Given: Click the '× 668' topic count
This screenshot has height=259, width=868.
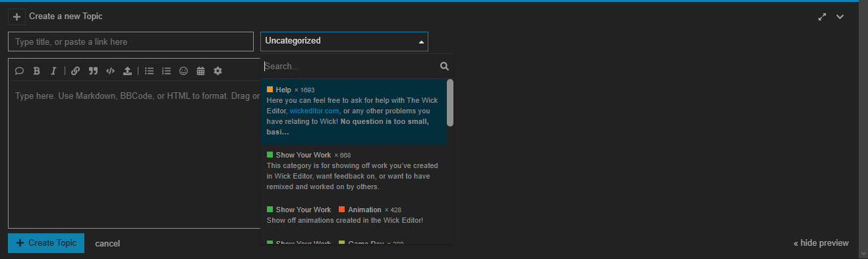Looking at the screenshot, I should click(x=342, y=156).
